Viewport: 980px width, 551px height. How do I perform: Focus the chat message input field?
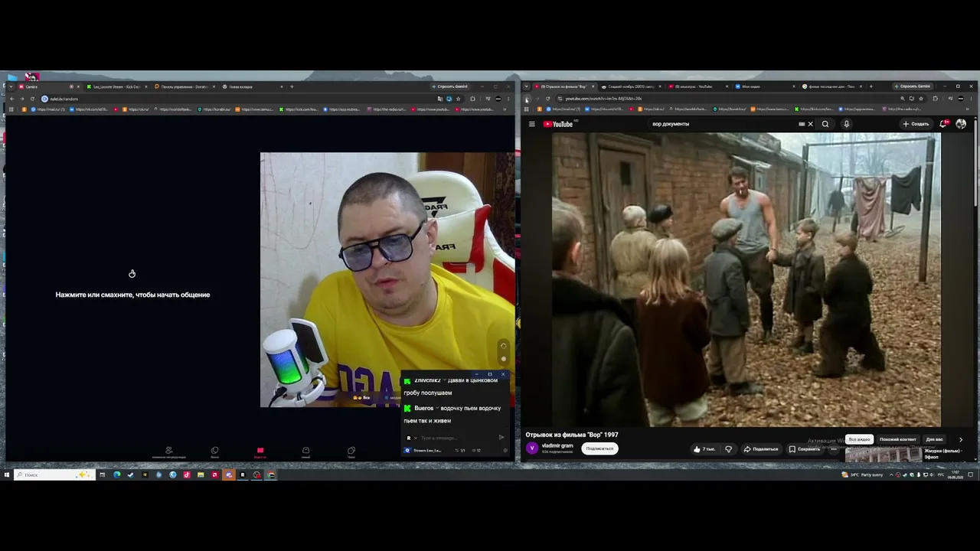(456, 438)
